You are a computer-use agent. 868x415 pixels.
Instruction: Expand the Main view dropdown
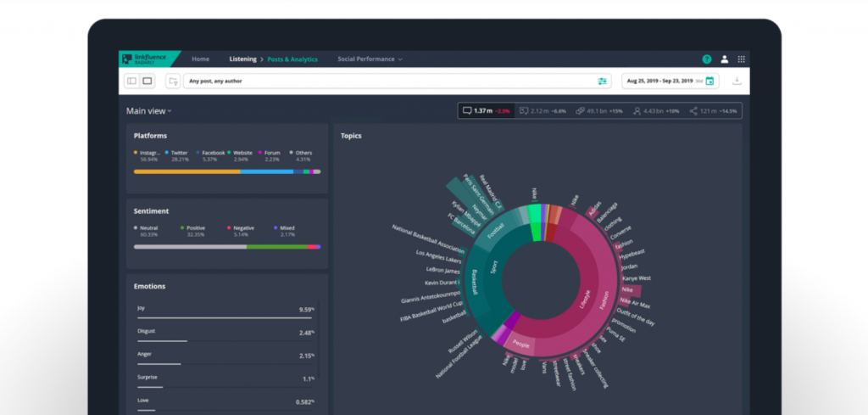[x=149, y=111]
